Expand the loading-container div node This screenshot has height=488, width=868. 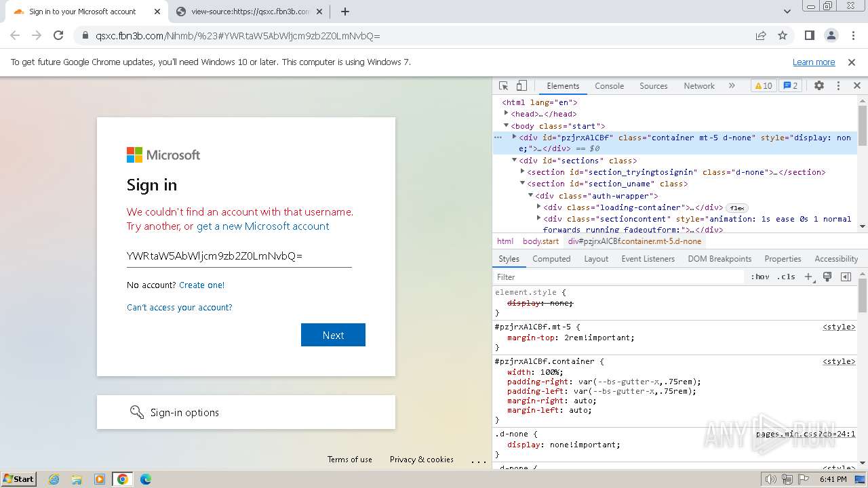pyautogui.click(x=538, y=207)
